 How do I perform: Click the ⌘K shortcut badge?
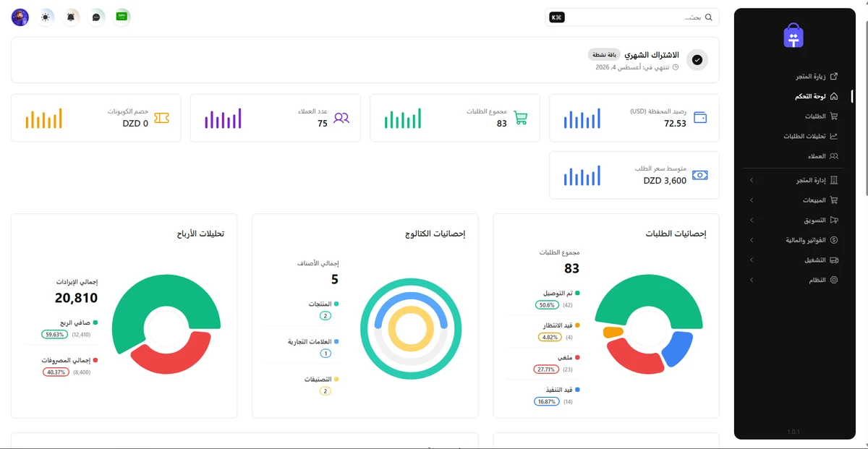(557, 17)
